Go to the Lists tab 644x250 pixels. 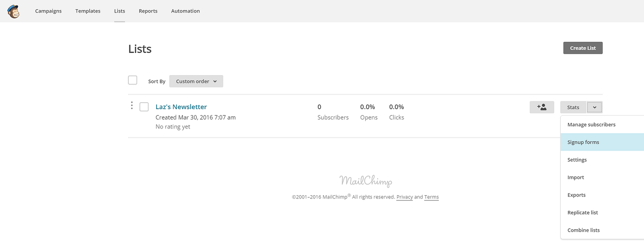click(120, 11)
